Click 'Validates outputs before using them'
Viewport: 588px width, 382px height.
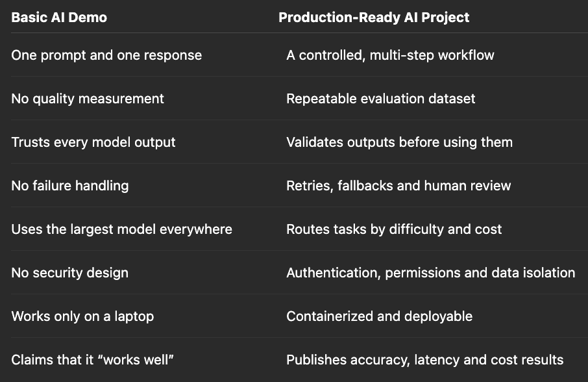pos(399,142)
